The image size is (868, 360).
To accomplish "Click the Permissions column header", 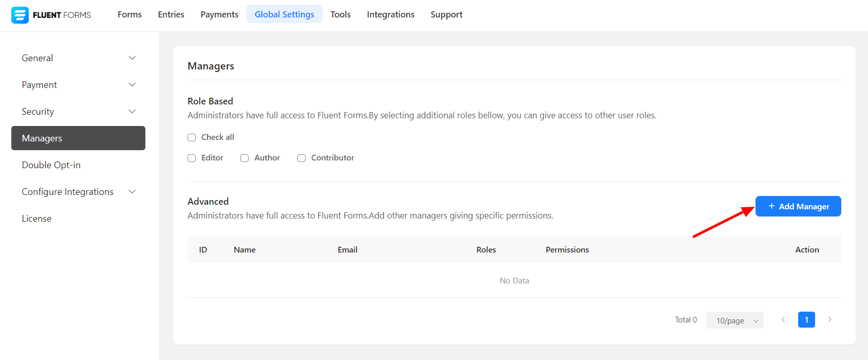I will click(x=567, y=249).
